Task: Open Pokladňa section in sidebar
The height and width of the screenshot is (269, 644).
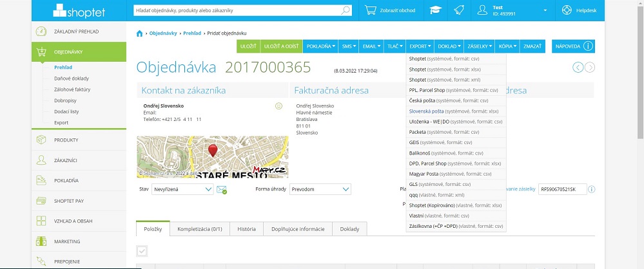Action: 79,180
